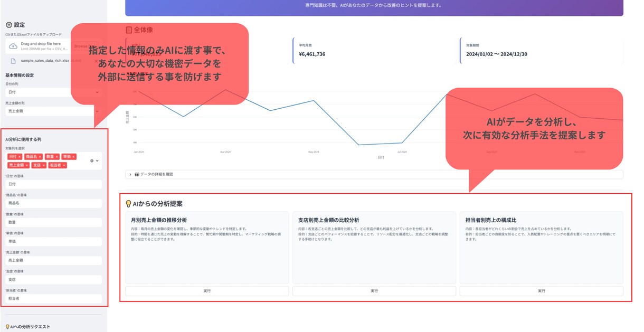
Task: Click the 2024/01/02 〜 2024/12/30 period value
Action: point(497,54)
